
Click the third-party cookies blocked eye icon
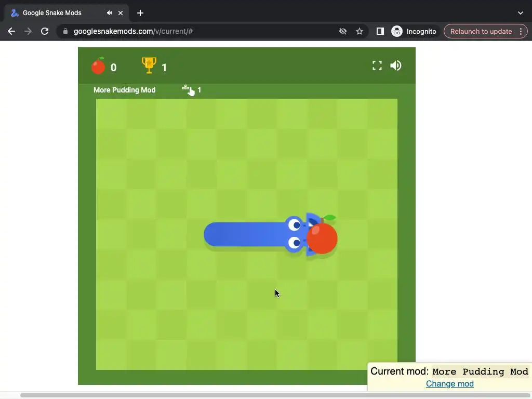tap(343, 31)
